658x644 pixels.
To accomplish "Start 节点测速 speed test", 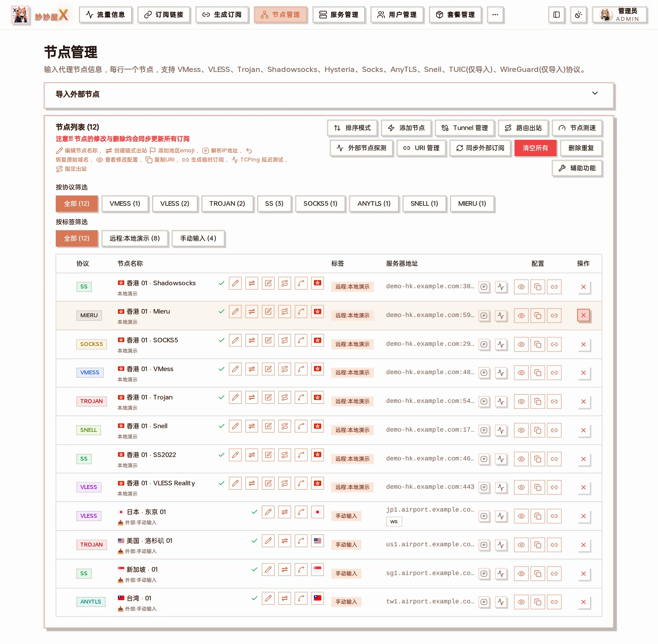I will coord(577,128).
